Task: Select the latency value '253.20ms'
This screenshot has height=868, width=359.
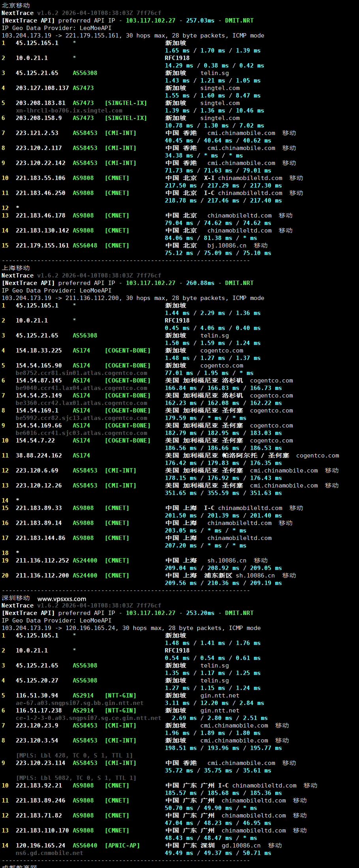Action: [200, 613]
